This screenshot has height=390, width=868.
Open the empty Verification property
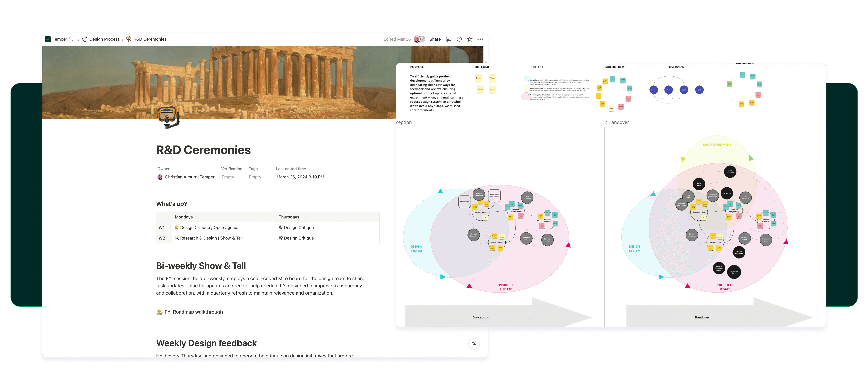228,177
